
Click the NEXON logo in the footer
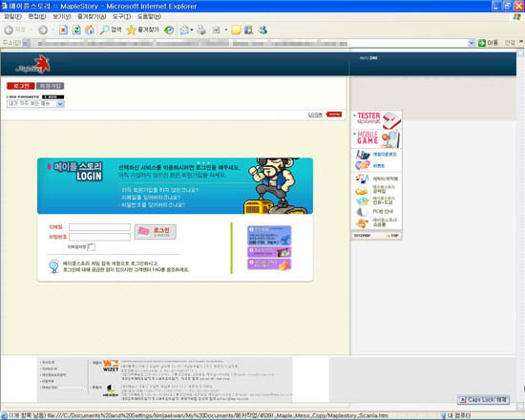tap(111, 390)
